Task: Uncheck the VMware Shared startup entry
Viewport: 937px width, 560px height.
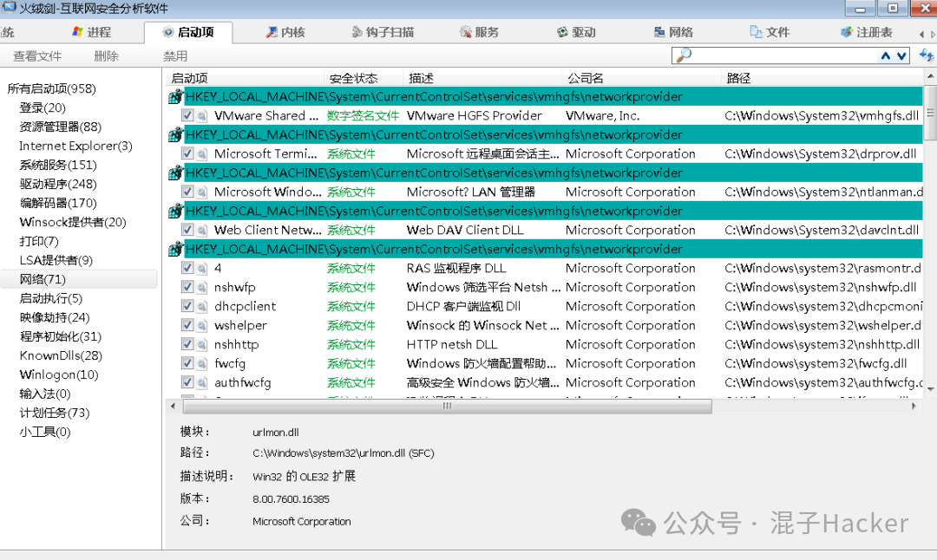Action: point(189,115)
